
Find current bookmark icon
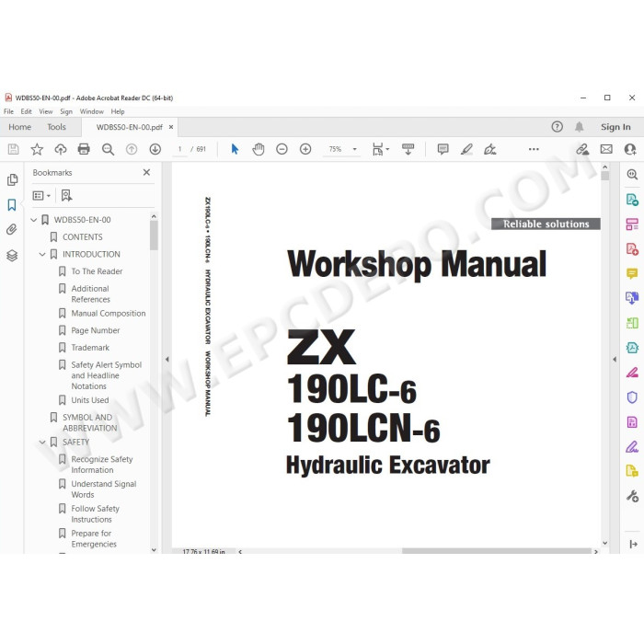(66, 195)
